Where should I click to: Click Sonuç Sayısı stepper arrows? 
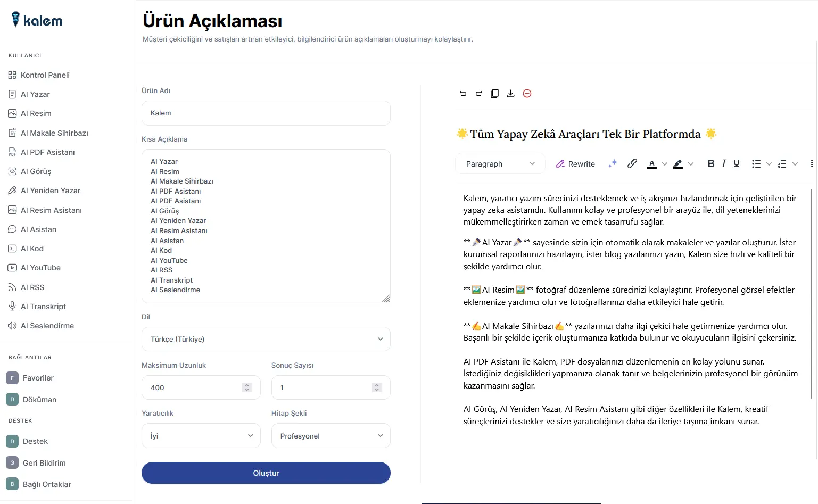377,387
